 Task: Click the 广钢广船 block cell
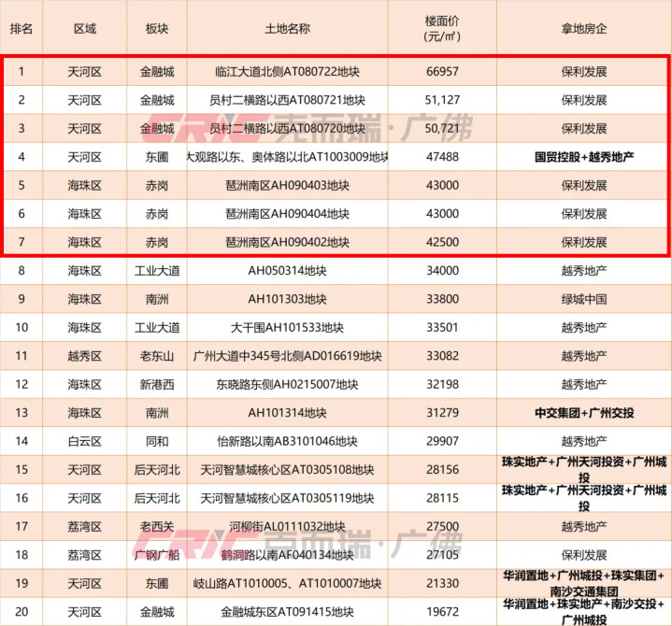click(157, 555)
